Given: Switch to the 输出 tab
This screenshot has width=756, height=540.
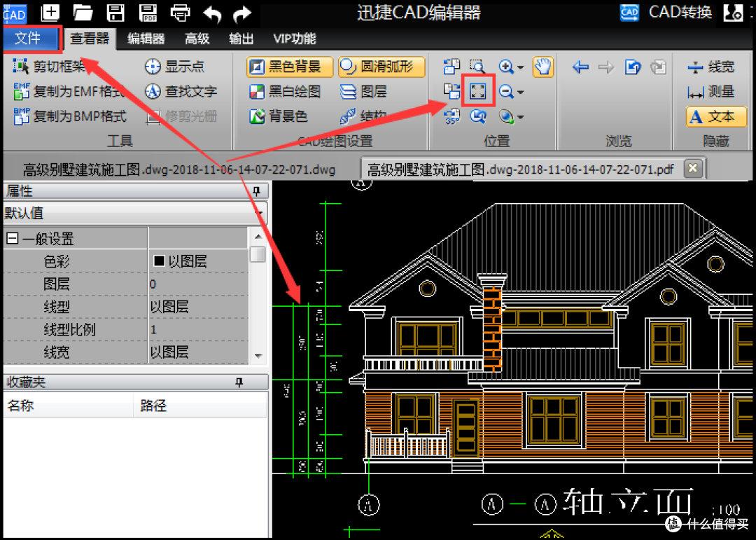Looking at the screenshot, I should 241,39.
